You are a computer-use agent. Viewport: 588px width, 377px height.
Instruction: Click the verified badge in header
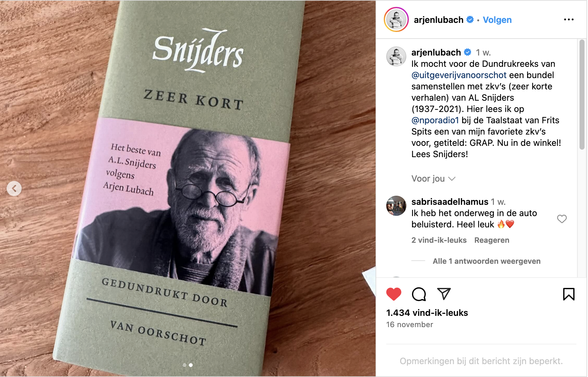pos(470,19)
